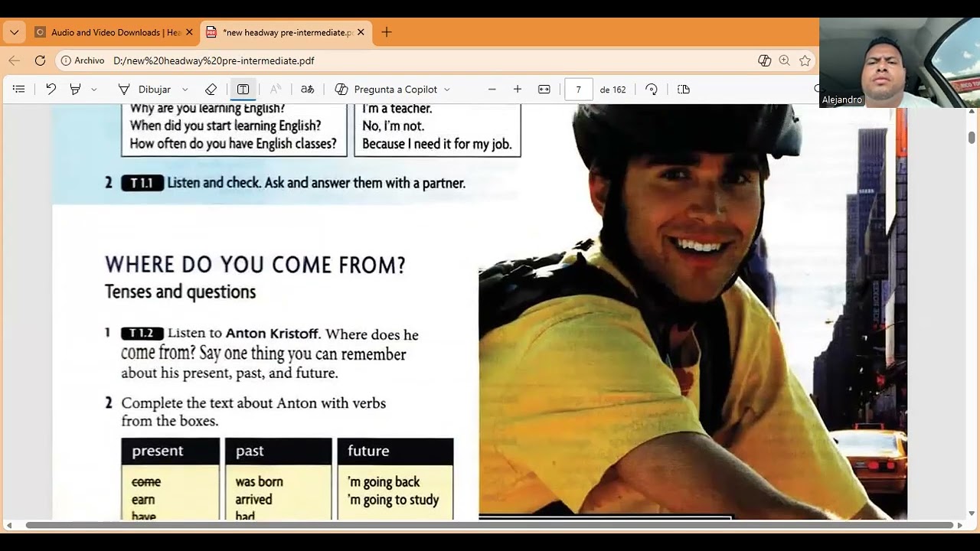980x551 pixels.
Task: Click the 'de 162' page count
Action: click(x=612, y=90)
